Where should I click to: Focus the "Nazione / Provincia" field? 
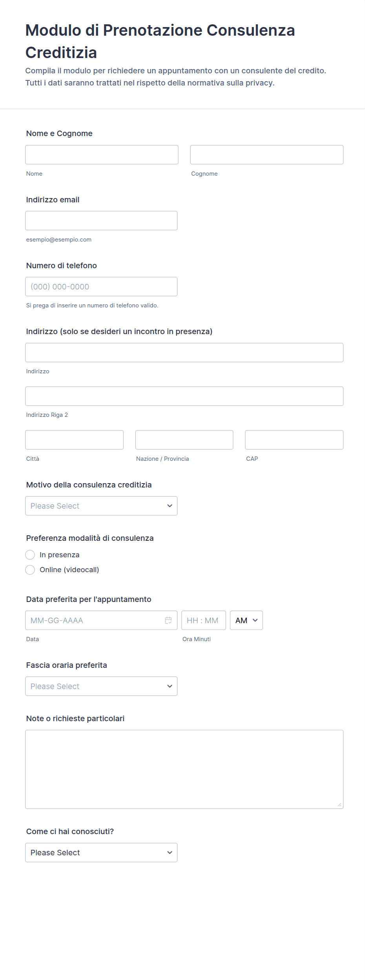point(184,440)
